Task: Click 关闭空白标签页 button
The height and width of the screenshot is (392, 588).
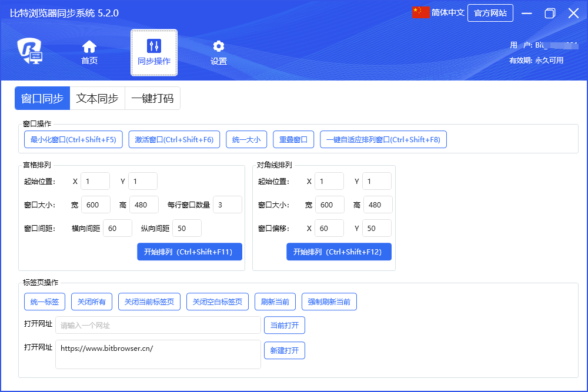Action: pos(218,301)
